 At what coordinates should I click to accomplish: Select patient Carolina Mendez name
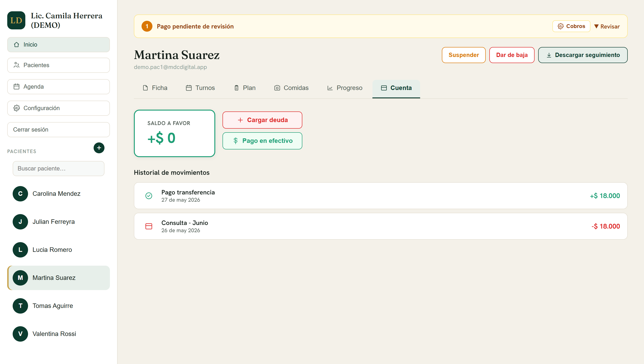[x=57, y=194]
